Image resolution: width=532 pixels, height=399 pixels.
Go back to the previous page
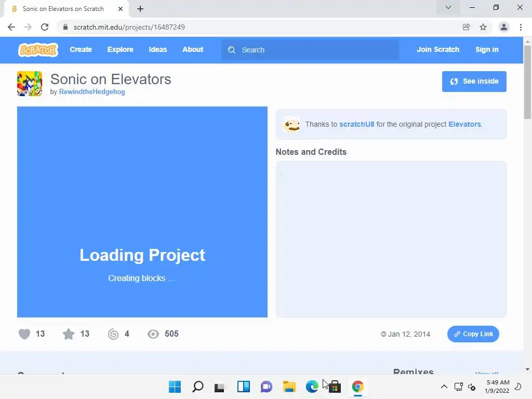pyautogui.click(x=11, y=27)
